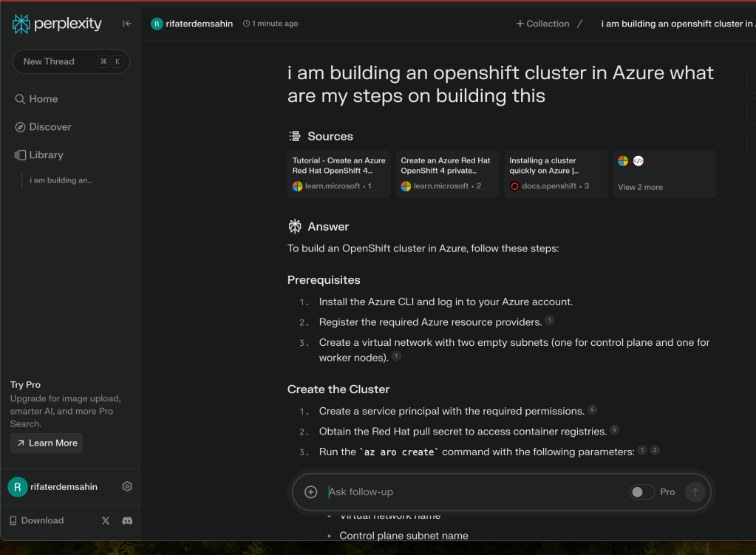
Task: Click the 'Control plane subnet name' bullet
Action: [x=403, y=536]
